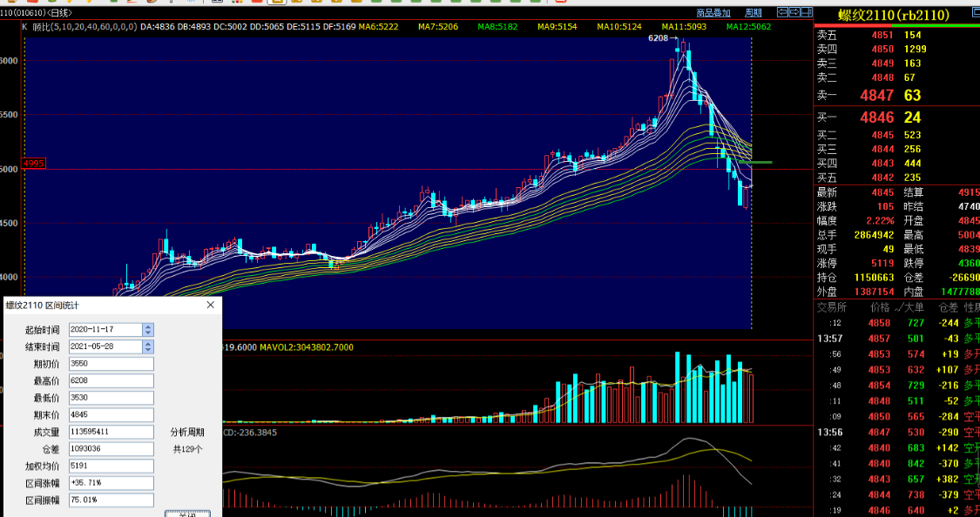
Task: Select the 期末价 field showing 4845
Action: 112,414
